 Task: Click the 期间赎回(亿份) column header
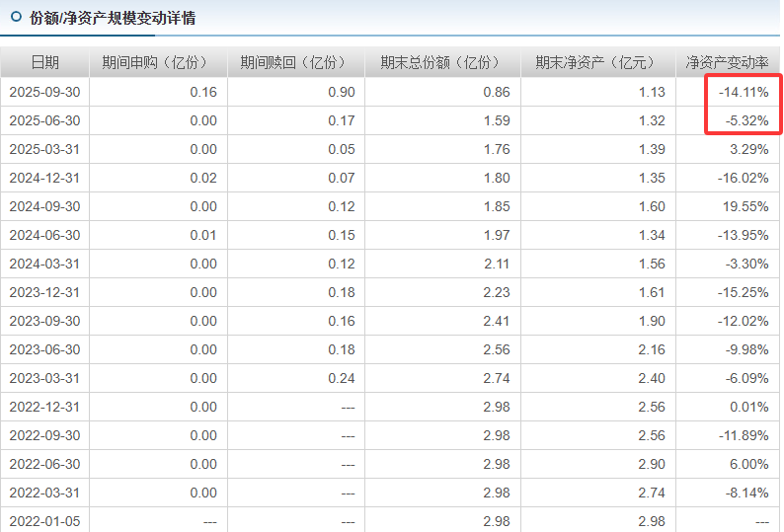coord(296,62)
